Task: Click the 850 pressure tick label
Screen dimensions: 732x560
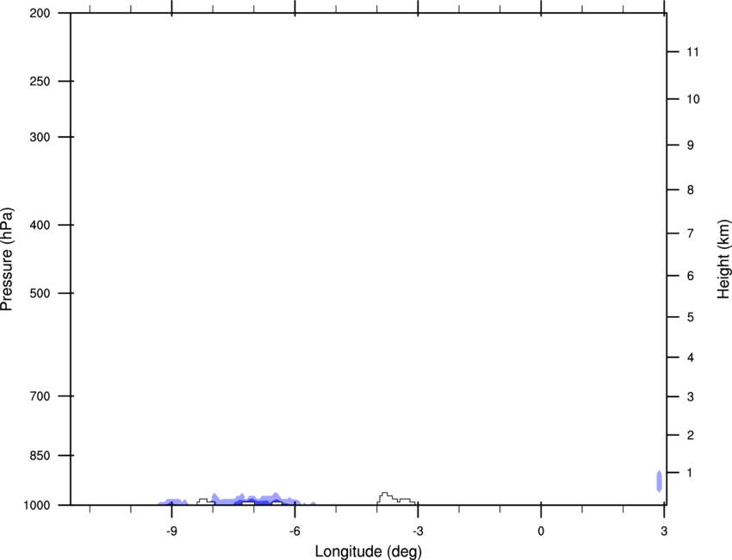Action: click(x=40, y=455)
